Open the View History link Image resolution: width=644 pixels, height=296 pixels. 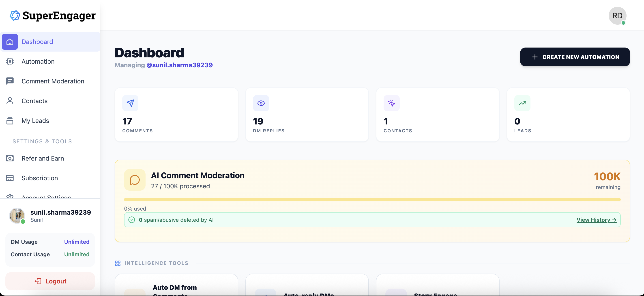point(597,220)
